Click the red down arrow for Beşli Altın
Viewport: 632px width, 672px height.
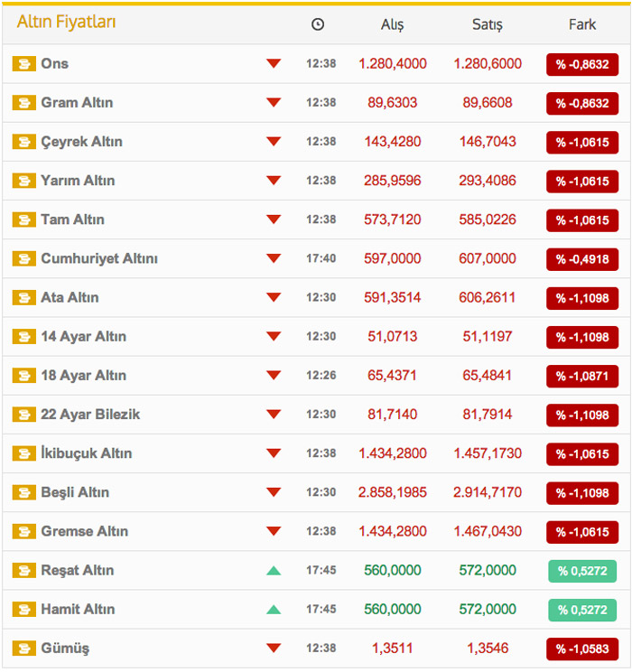point(274,492)
